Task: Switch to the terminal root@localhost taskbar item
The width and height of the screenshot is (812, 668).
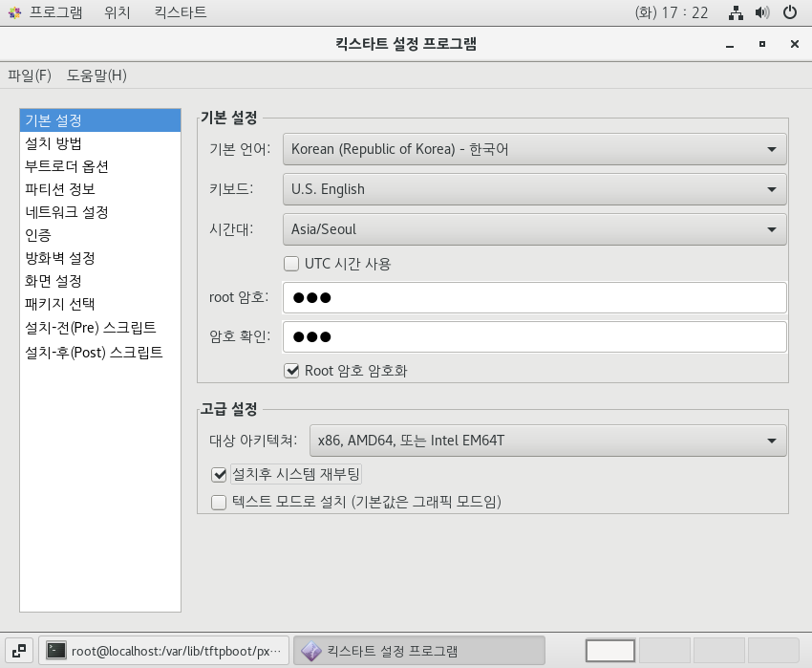Action: [x=163, y=651]
